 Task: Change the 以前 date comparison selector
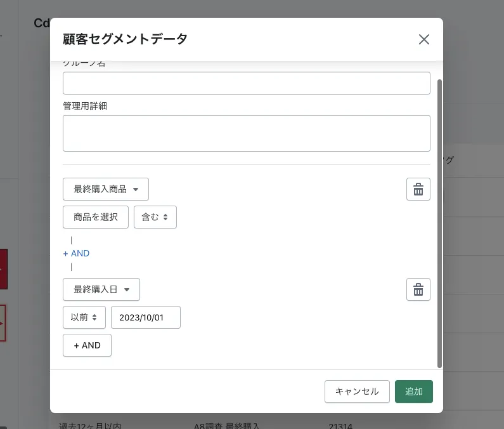click(84, 317)
